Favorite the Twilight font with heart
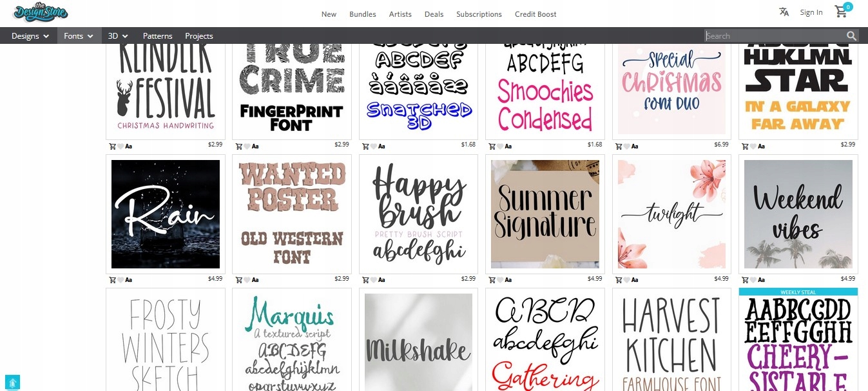Screen dimensions: 868x391 point(626,280)
